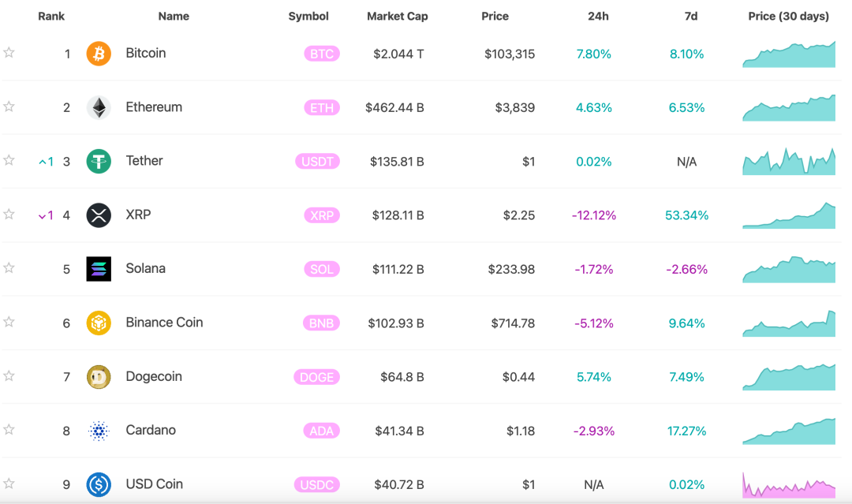Open the Dogecoin coin page link
This screenshot has height=504, width=852.
point(154,376)
